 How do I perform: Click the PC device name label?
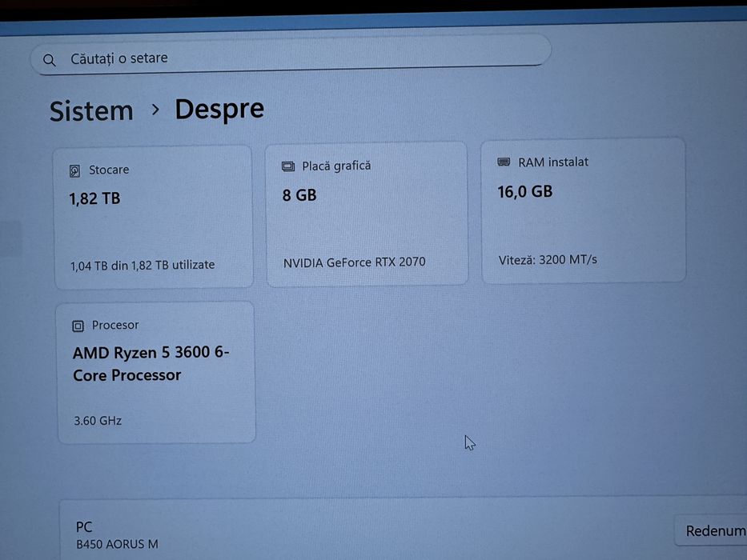click(84, 527)
